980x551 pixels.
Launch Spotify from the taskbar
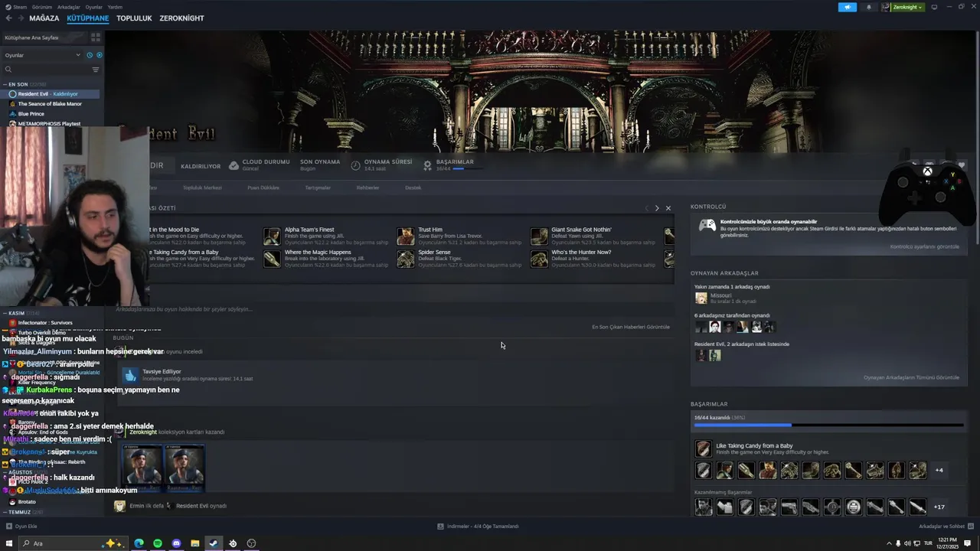[158, 543]
